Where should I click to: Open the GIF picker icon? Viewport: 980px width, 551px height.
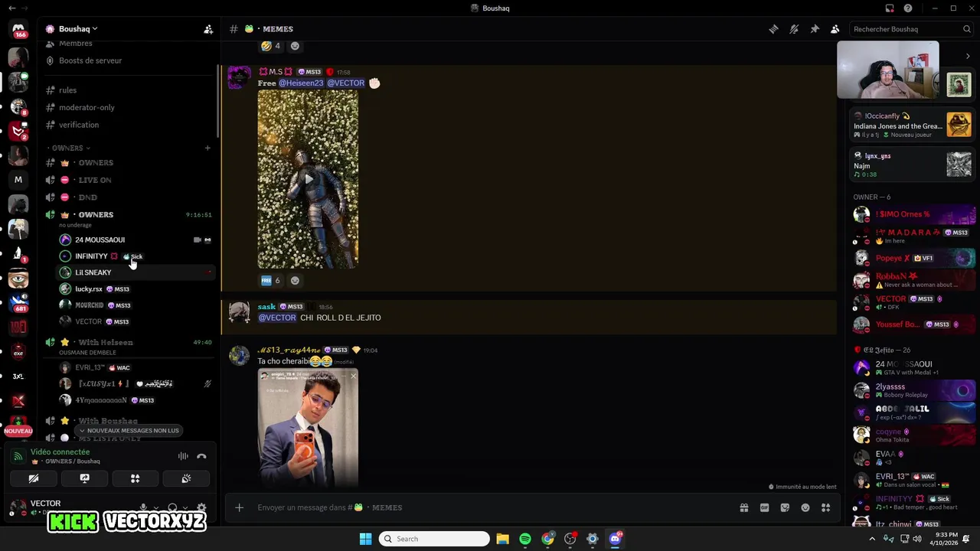[764, 507]
